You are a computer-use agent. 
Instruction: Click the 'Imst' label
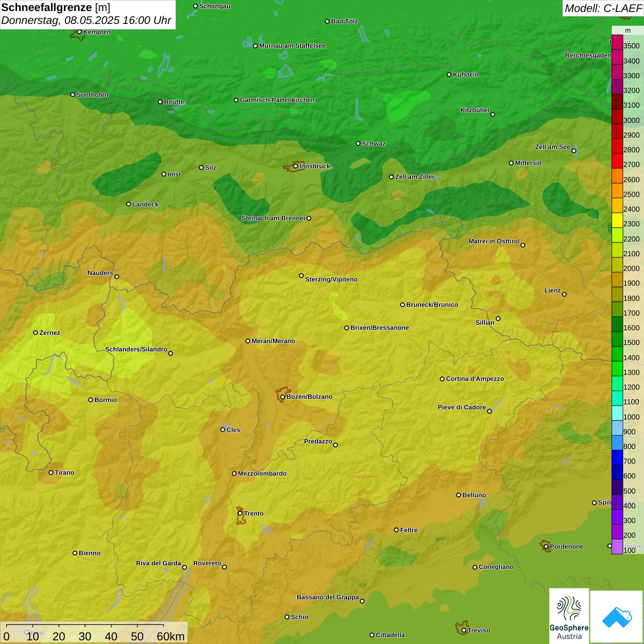point(174,174)
